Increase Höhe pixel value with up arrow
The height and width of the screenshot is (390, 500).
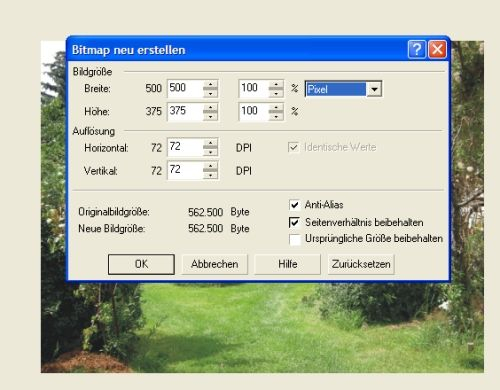[x=210, y=107]
